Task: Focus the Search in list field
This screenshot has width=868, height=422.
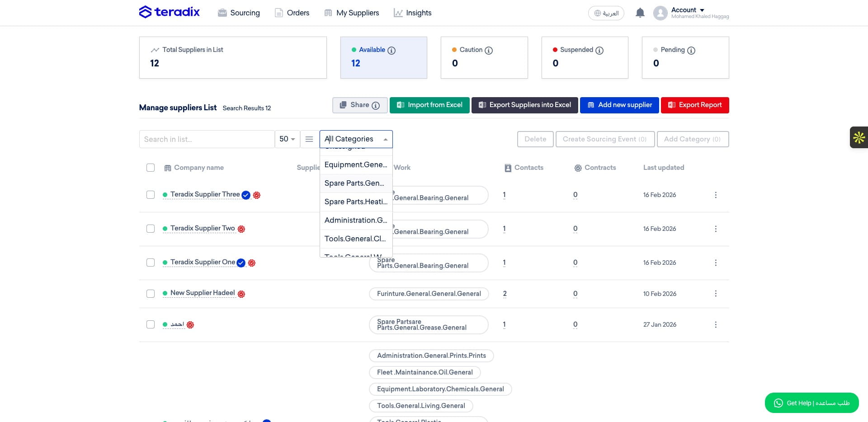Action: pyautogui.click(x=207, y=139)
